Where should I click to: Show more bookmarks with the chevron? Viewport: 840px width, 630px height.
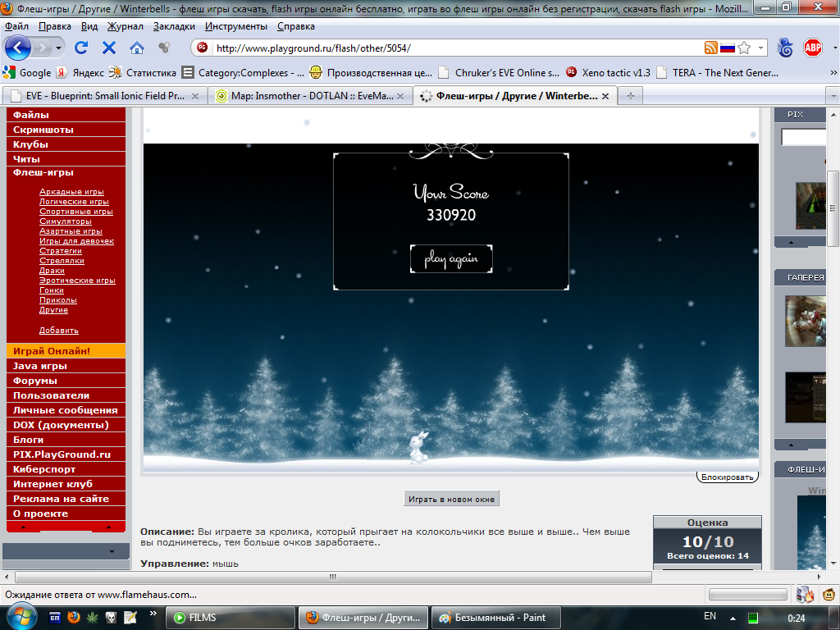click(x=833, y=72)
